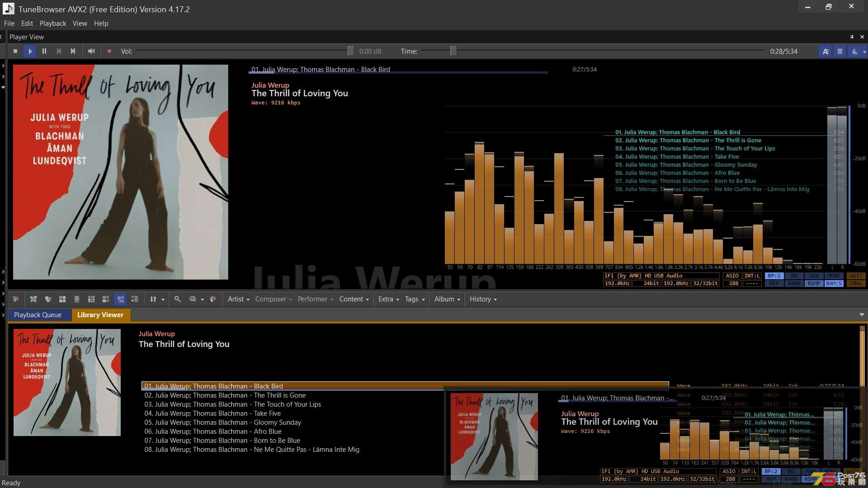Open the Extra dropdown
The width and height of the screenshot is (868, 488).
(x=389, y=299)
